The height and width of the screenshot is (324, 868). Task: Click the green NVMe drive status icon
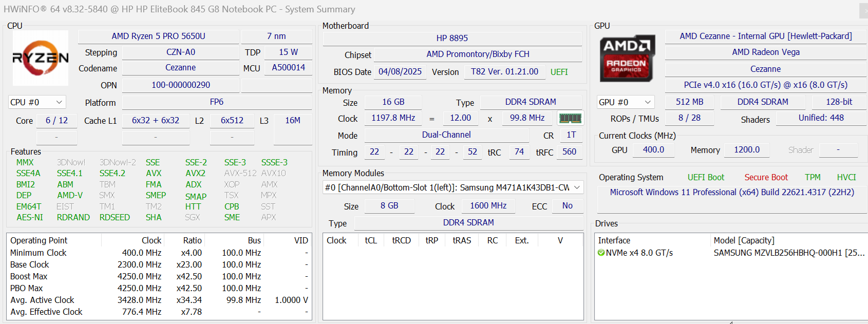pyautogui.click(x=601, y=253)
